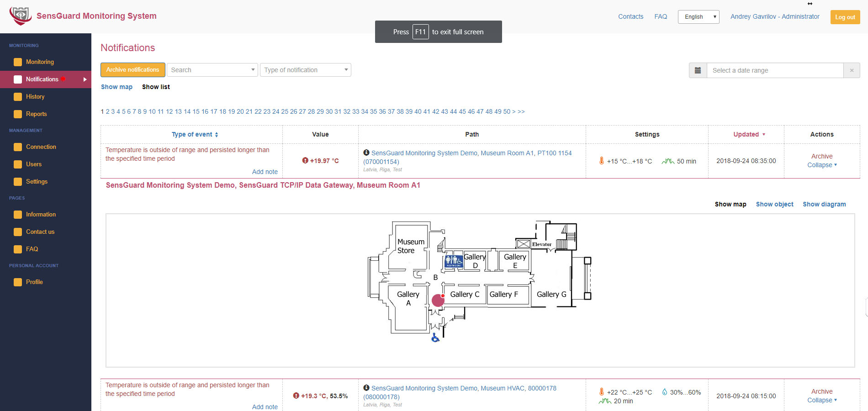Viewport: 868px width, 411px height.
Task: Click the calendar icon beside date range field
Action: 698,70
